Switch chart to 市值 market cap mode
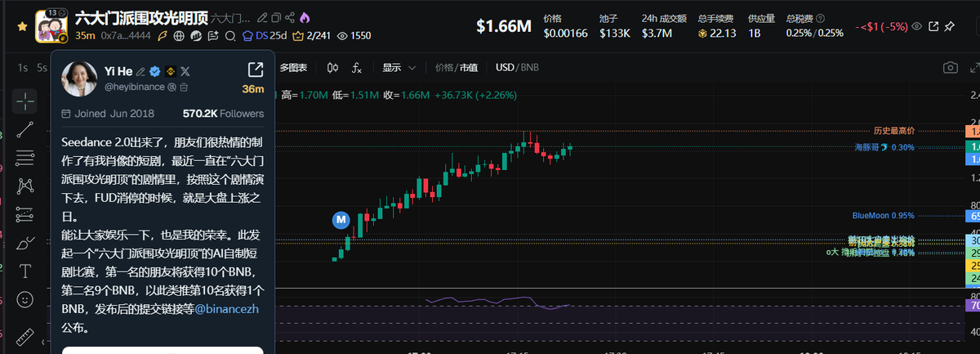980x354 pixels. (x=469, y=68)
